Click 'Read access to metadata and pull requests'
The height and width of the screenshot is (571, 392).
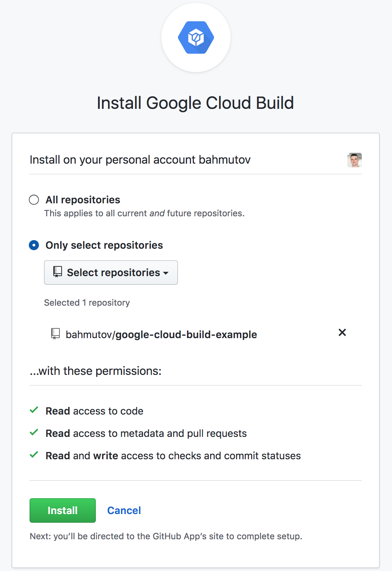point(146,433)
